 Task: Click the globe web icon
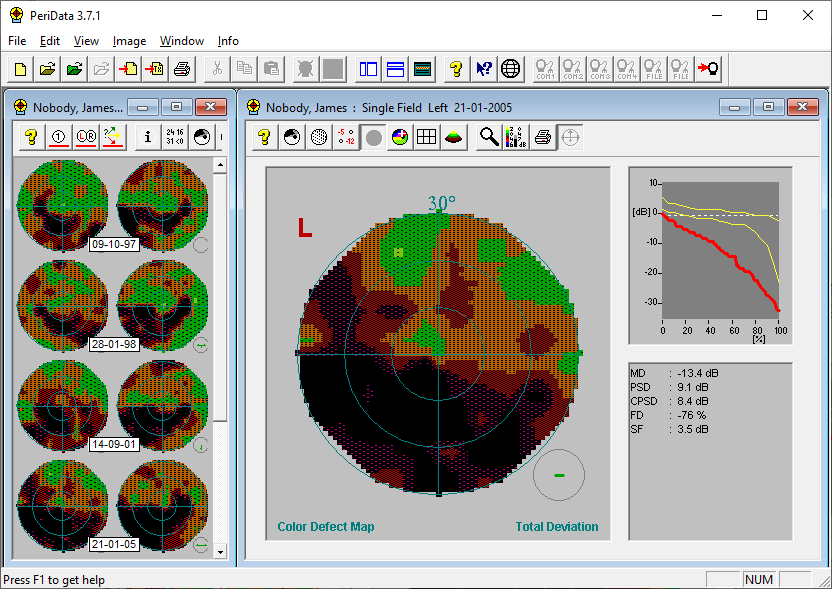click(x=511, y=69)
